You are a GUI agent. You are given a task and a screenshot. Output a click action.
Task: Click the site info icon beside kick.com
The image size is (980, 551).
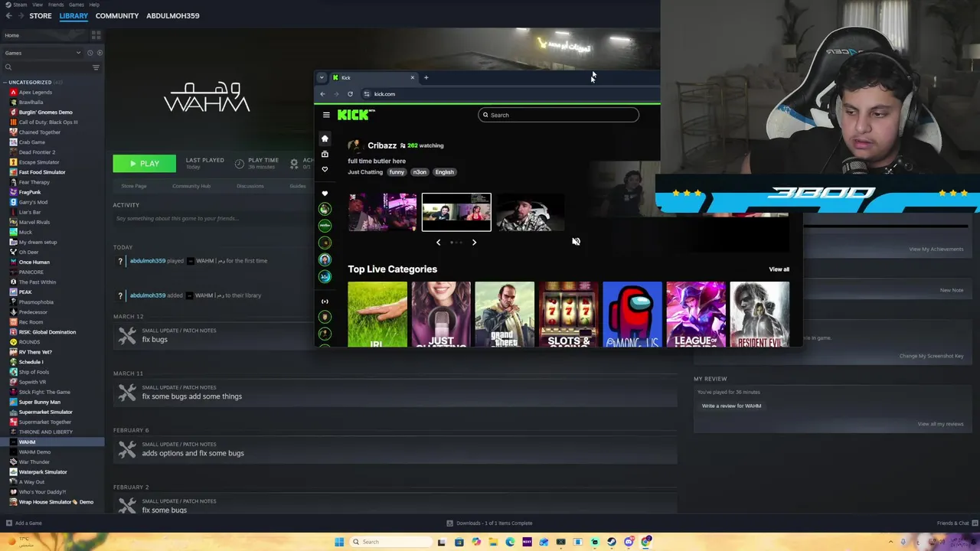[367, 94]
